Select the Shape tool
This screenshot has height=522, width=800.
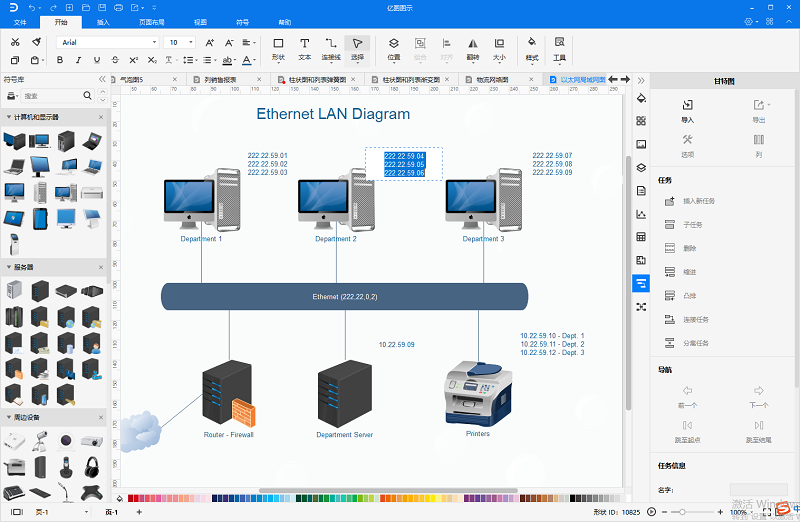[278, 49]
